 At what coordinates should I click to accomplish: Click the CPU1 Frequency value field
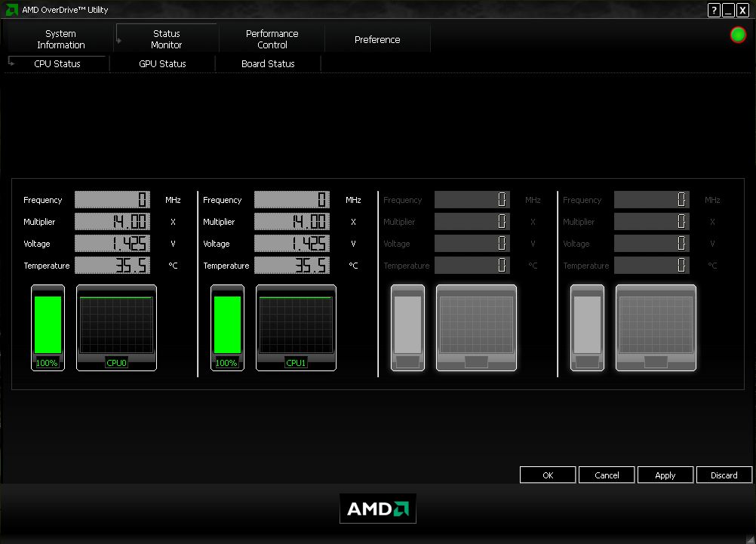click(292, 200)
